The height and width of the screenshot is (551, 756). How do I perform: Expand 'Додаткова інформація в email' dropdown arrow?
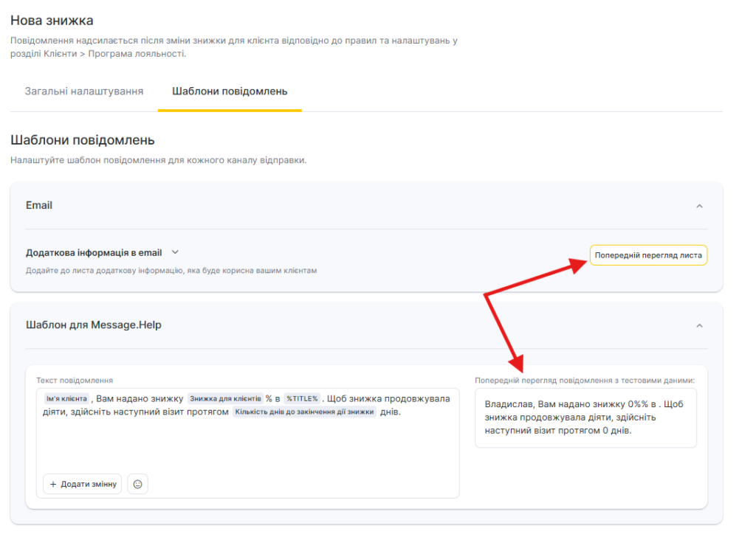point(175,252)
